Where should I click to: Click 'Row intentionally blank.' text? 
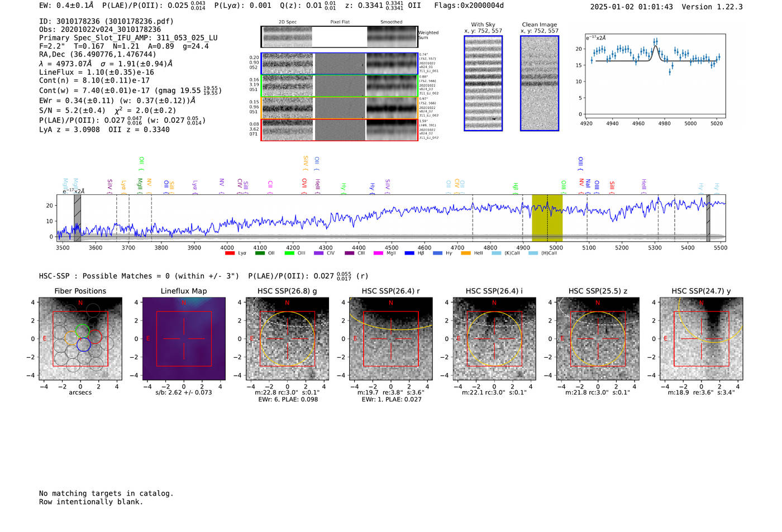(x=91, y=502)
